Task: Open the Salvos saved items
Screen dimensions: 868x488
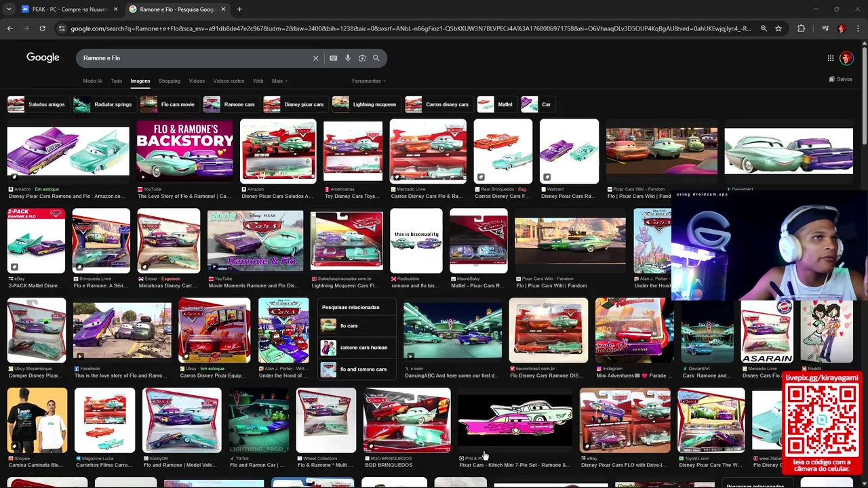Action: [x=840, y=79]
